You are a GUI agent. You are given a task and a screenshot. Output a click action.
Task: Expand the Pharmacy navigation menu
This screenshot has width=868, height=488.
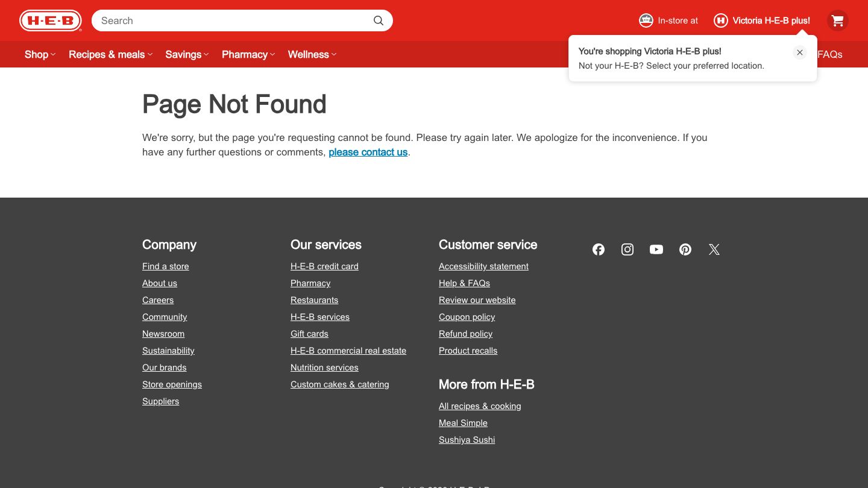coord(248,54)
